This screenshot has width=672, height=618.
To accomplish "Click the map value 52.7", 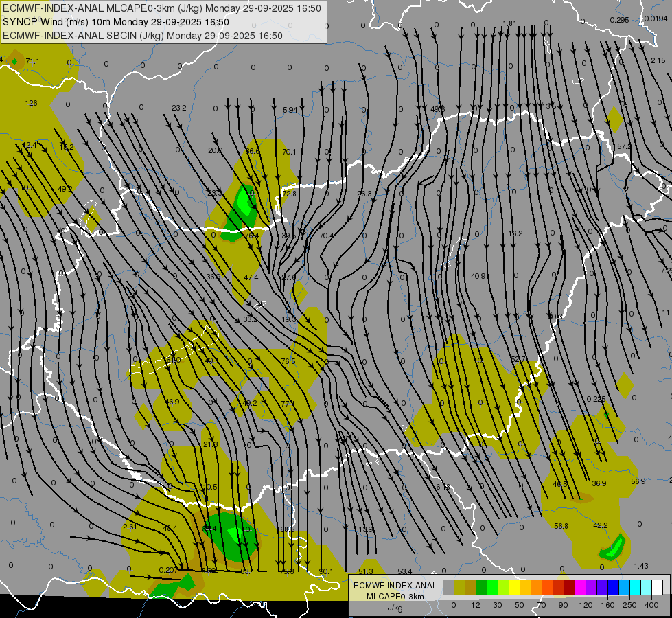I will pyautogui.click(x=518, y=359).
